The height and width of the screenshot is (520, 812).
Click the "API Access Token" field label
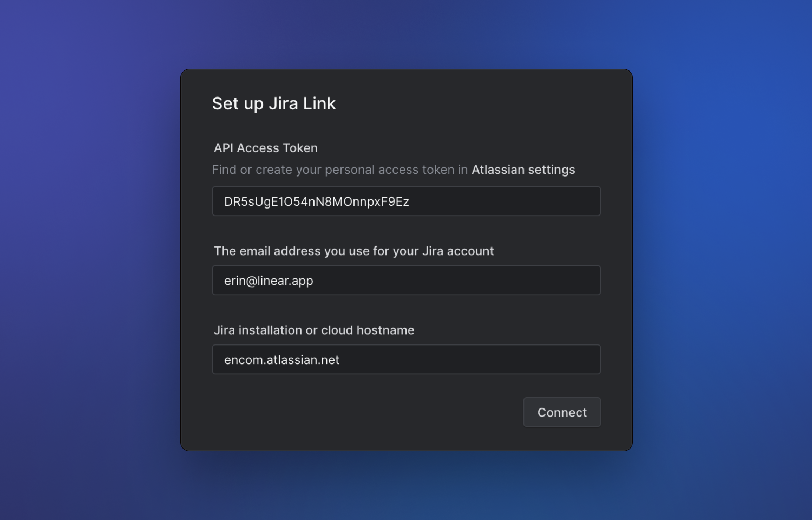tap(266, 148)
